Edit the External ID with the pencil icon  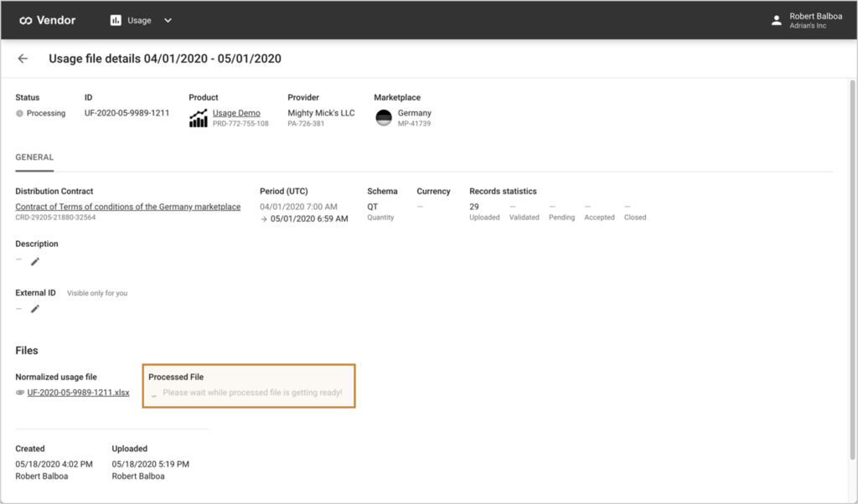point(34,308)
